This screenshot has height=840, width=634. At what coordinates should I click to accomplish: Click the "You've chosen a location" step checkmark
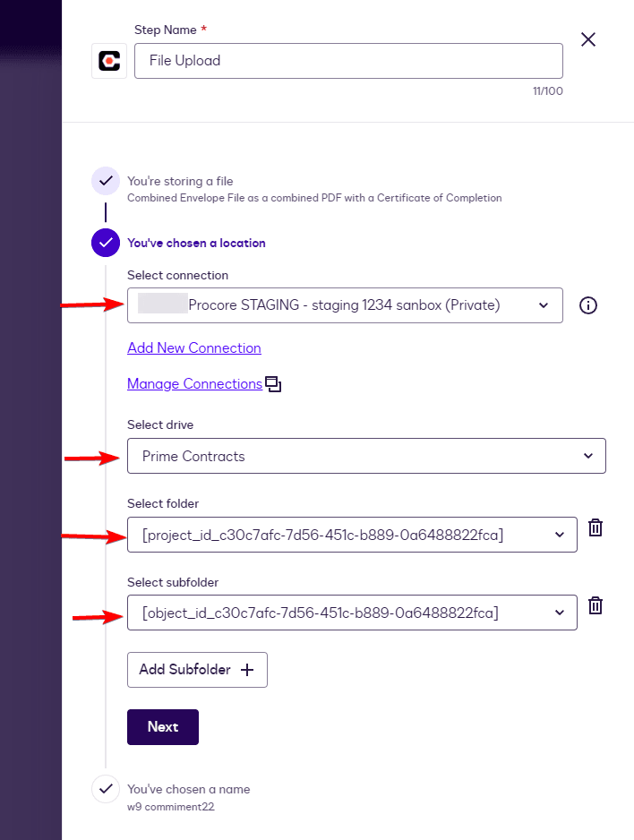pos(106,243)
